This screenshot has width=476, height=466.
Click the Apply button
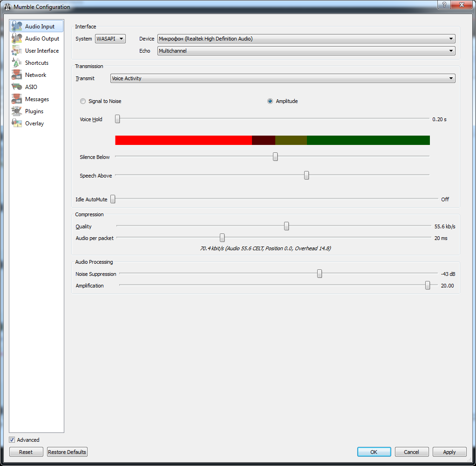449,452
